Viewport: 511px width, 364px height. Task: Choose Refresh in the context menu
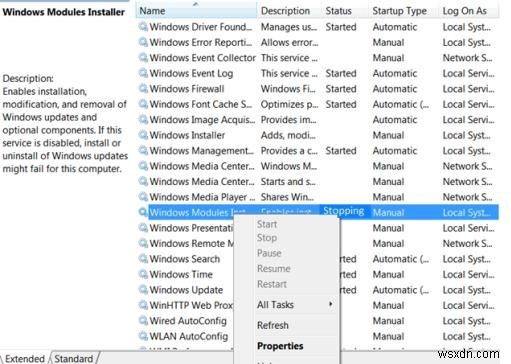[x=273, y=325]
